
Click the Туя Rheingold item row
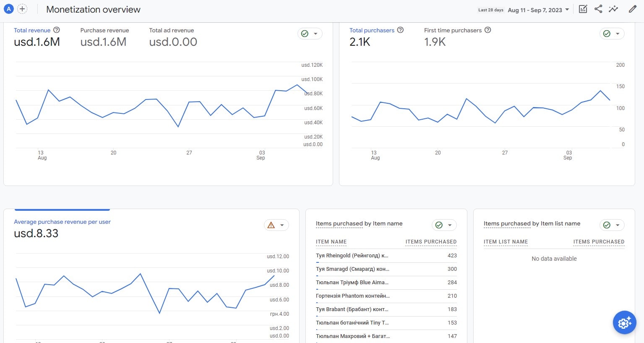tap(352, 255)
